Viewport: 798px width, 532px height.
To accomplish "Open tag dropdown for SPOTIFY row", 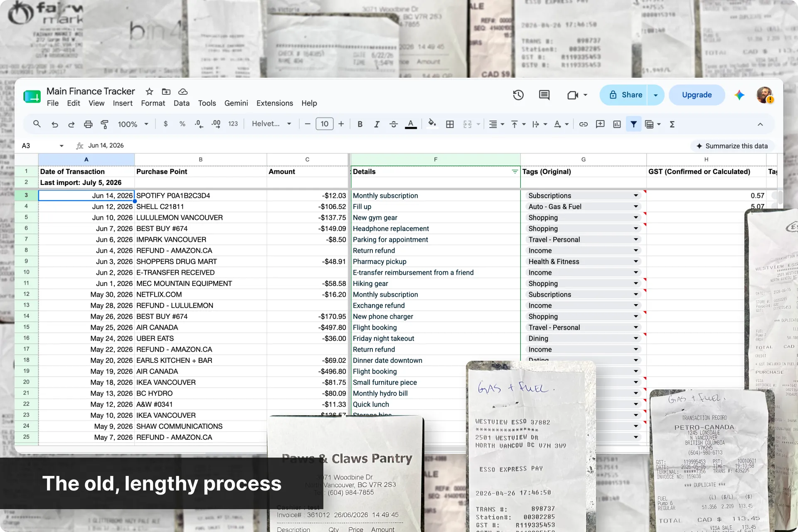I will tap(635, 195).
